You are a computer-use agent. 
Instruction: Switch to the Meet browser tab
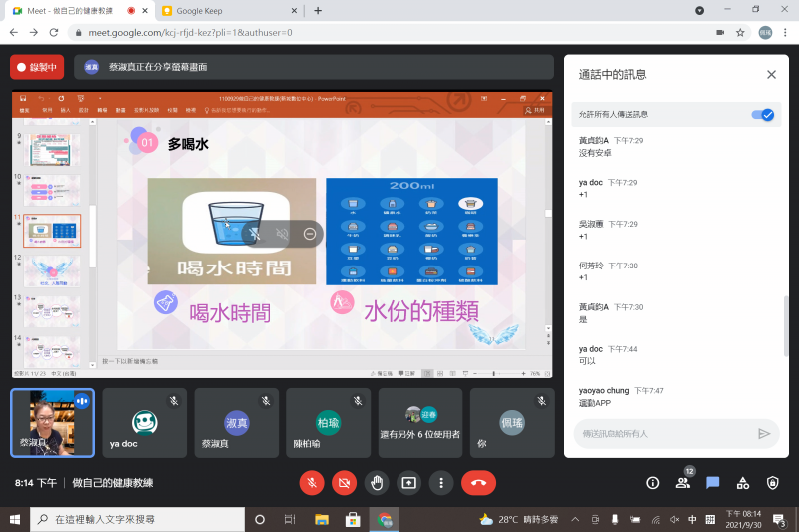pyautogui.click(x=69, y=11)
